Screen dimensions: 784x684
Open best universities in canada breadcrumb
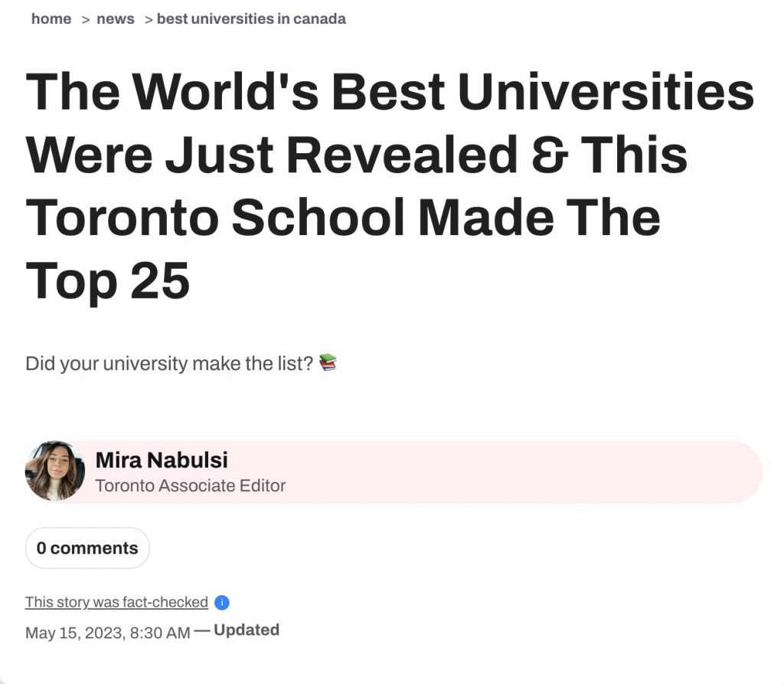(251, 19)
